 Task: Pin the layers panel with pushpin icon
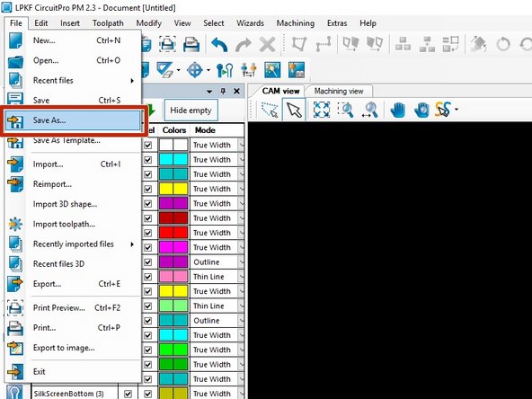[223, 91]
